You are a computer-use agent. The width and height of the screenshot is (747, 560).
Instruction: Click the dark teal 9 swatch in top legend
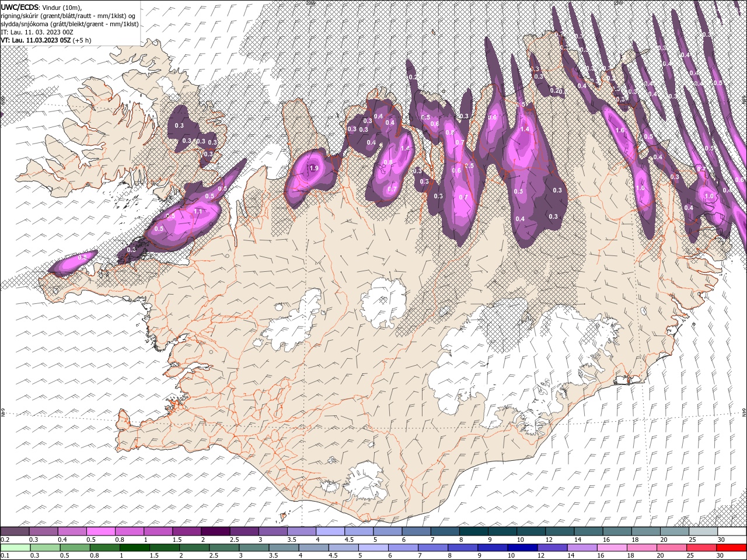click(502, 531)
